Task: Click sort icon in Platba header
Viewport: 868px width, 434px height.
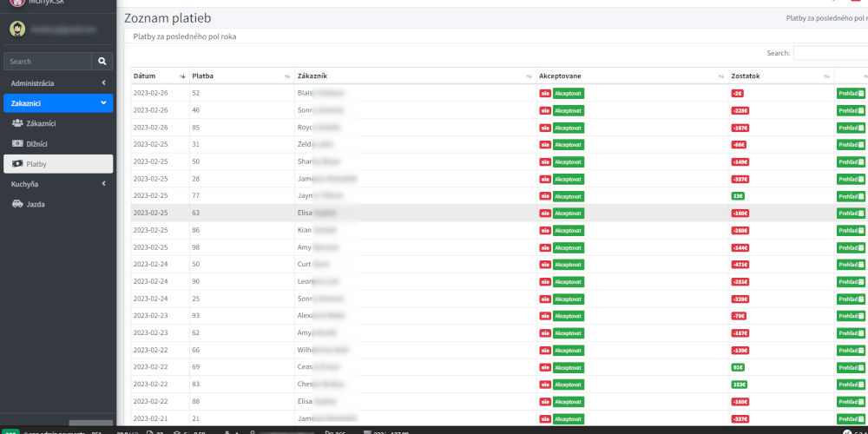Action: click(286, 76)
